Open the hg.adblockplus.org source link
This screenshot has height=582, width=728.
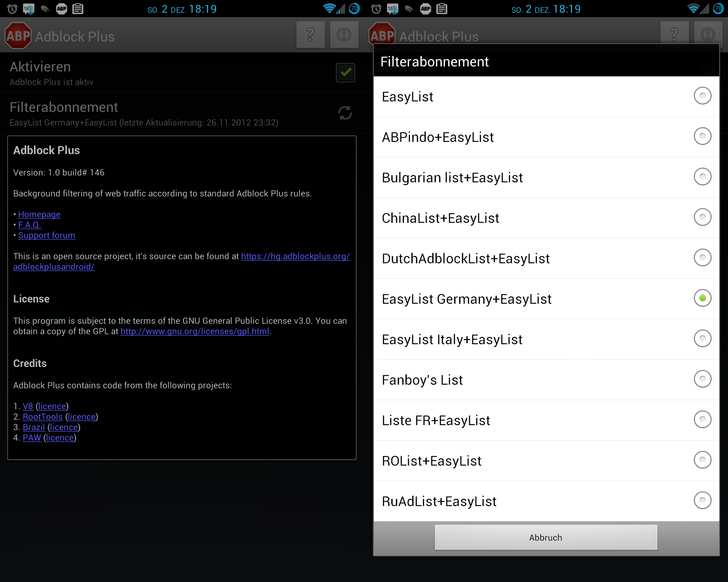pyautogui.click(x=295, y=256)
